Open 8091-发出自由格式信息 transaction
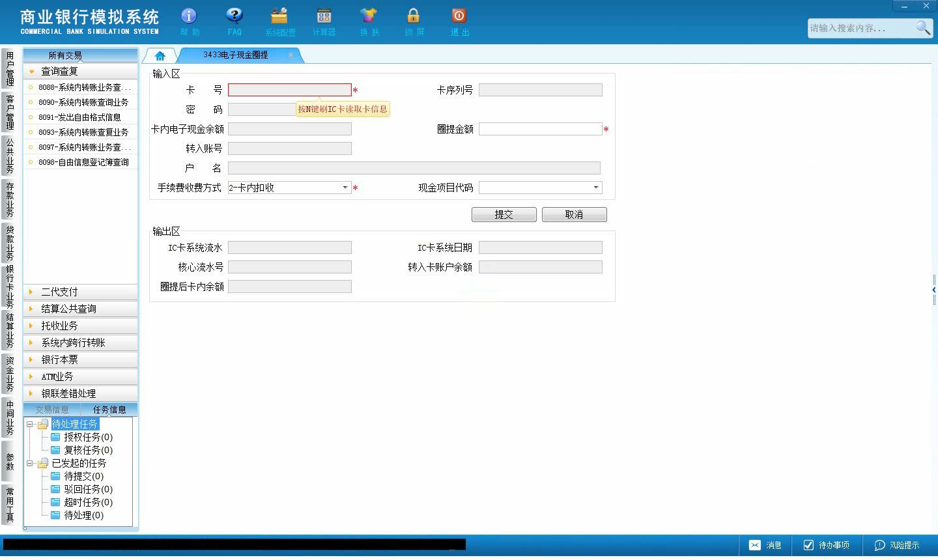The height and width of the screenshot is (560, 938). coord(81,117)
